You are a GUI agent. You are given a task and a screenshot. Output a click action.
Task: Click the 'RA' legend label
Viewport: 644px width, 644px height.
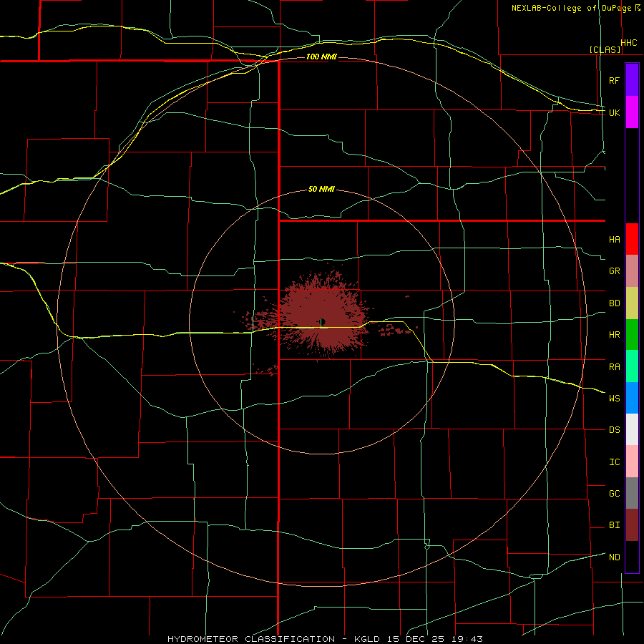click(615, 367)
